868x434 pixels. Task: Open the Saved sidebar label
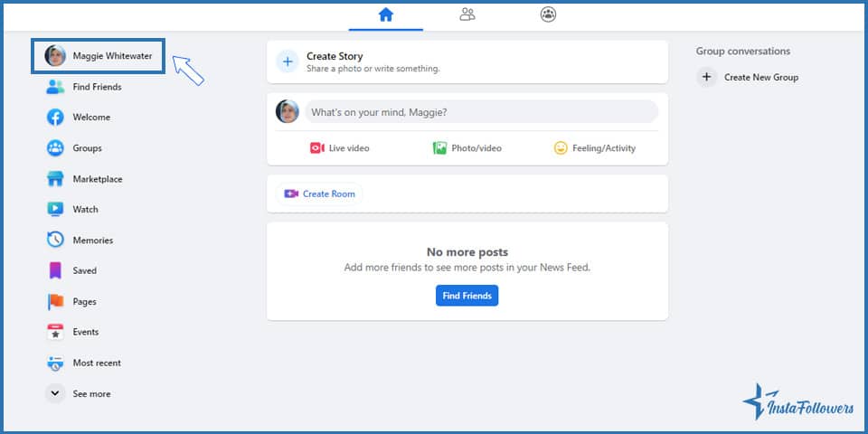tap(85, 270)
